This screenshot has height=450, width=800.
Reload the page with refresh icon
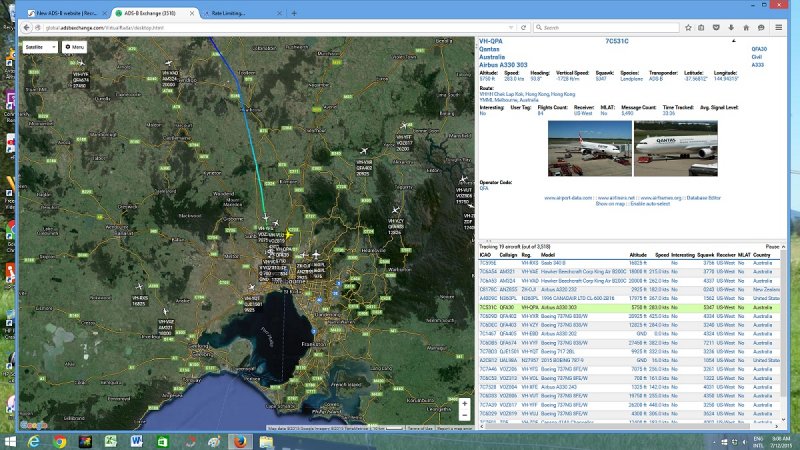523,28
